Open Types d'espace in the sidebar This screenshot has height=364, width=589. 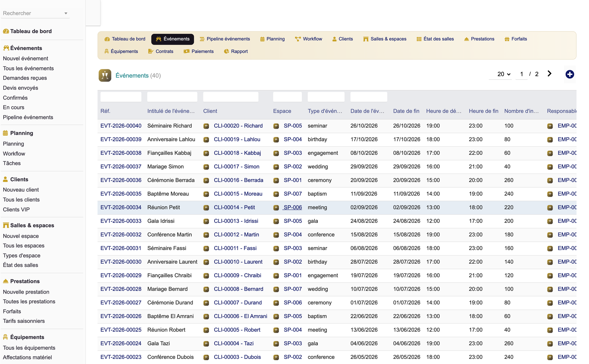(x=21, y=255)
